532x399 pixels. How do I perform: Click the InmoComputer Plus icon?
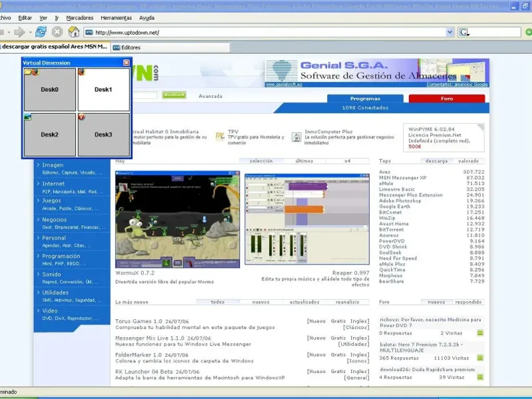pos(297,137)
